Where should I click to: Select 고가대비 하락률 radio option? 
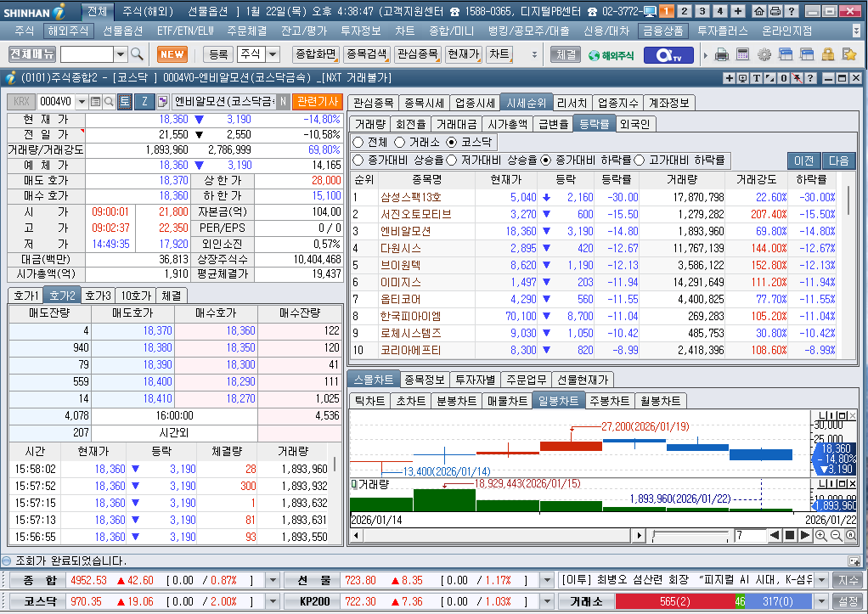click(x=640, y=160)
